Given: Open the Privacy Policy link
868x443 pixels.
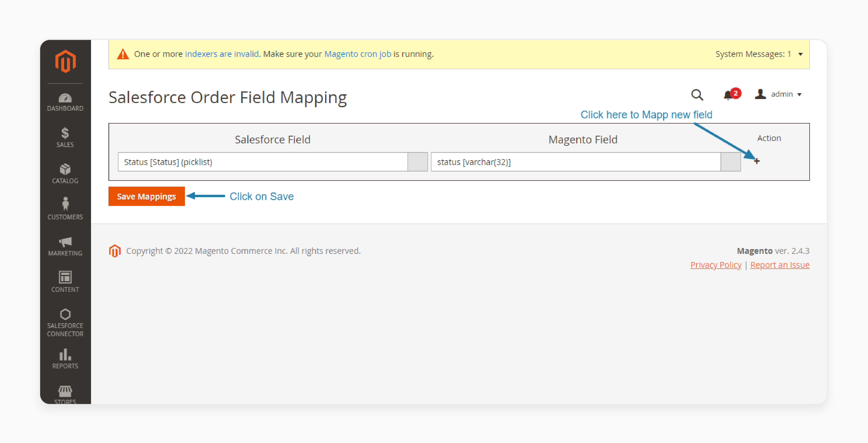Looking at the screenshot, I should pos(716,265).
